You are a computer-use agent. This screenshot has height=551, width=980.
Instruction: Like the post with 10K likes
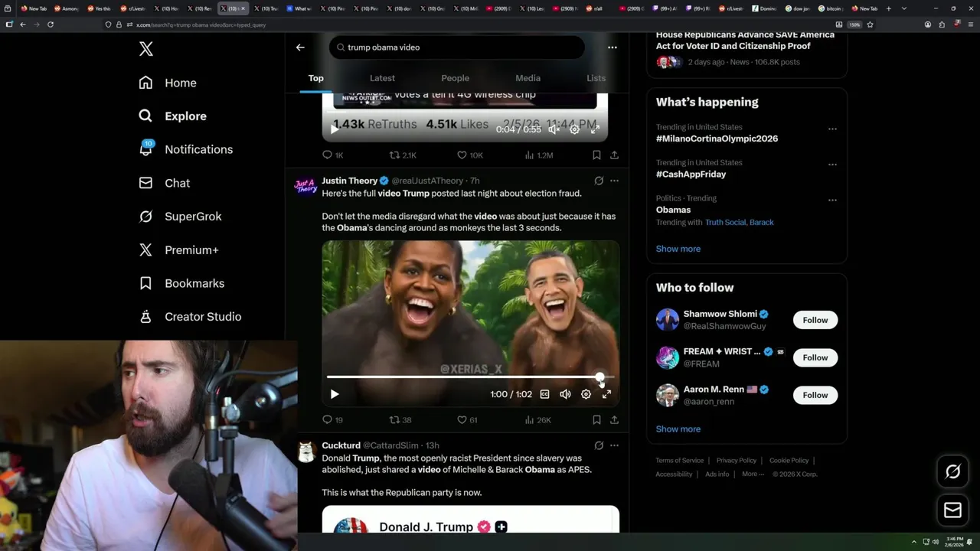tap(469, 155)
